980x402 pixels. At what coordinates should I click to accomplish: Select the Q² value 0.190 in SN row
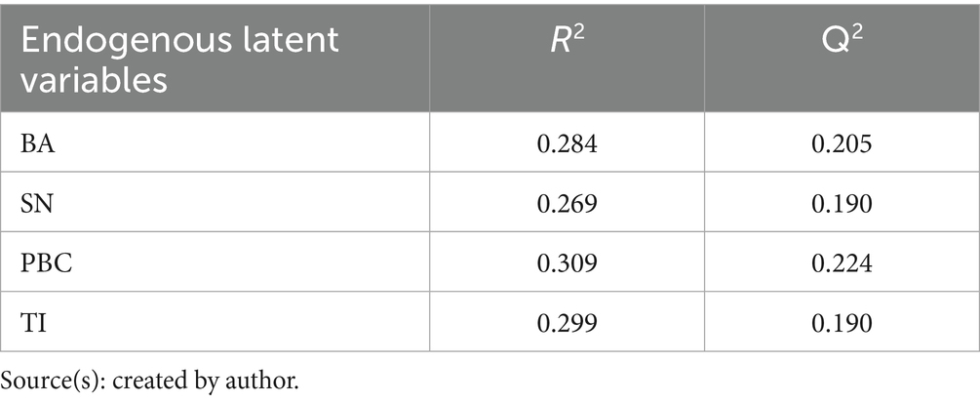point(842,204)
